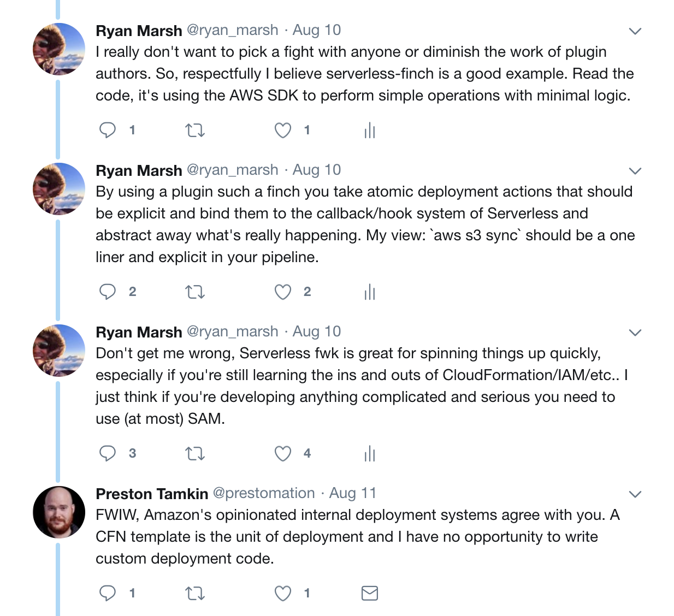Screen dimensions: 674x616
Task: Reply to the tweet mentioning SAM
Action: tap(108, 453)
